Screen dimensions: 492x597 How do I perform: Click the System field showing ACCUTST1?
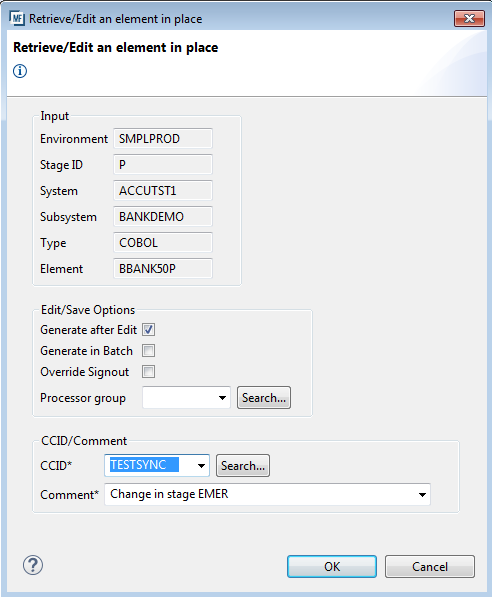pos(163,191)
